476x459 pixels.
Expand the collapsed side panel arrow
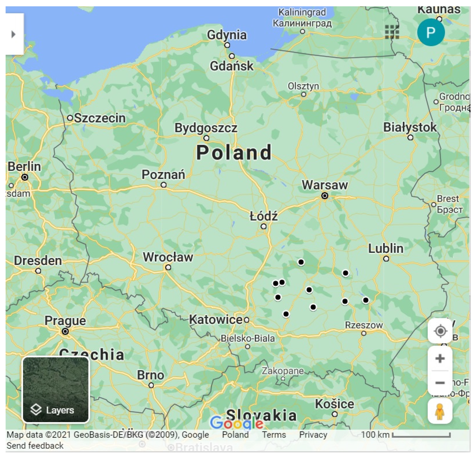coord(14,34)
